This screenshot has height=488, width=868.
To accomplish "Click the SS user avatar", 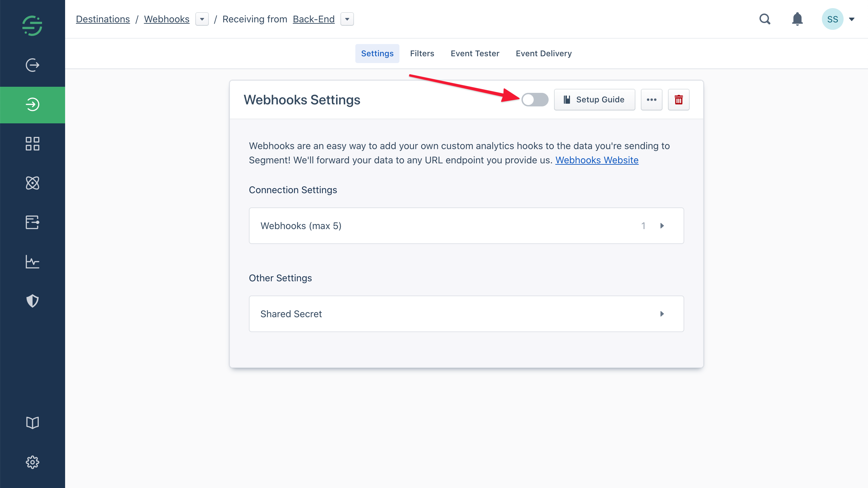I will [833, 19].
